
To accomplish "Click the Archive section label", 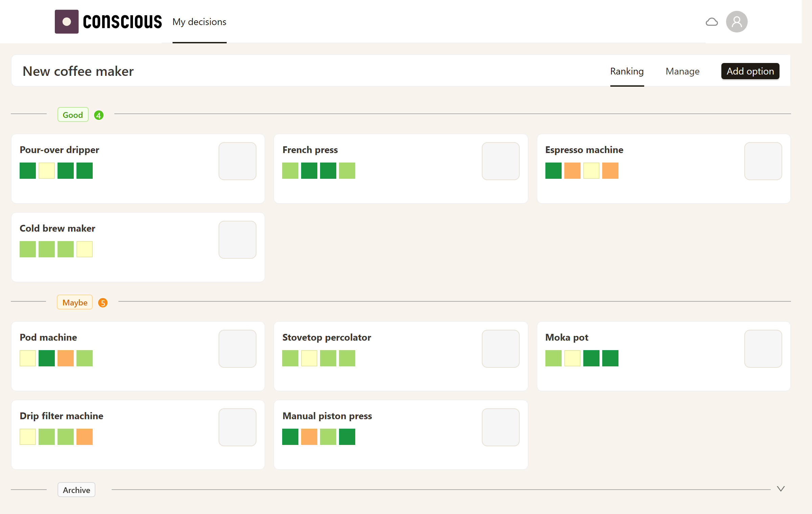I will (76, 490).
